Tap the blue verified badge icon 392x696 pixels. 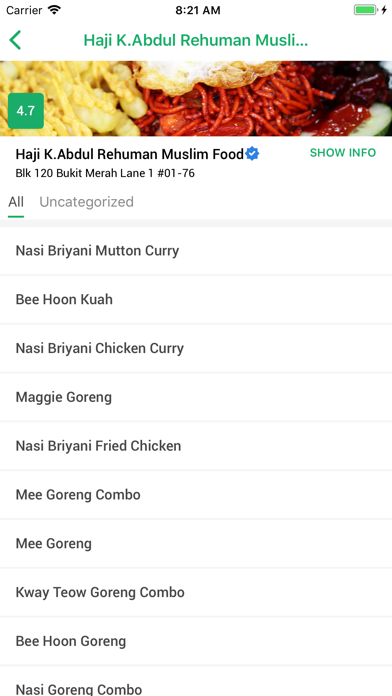(x=252, y=154)
